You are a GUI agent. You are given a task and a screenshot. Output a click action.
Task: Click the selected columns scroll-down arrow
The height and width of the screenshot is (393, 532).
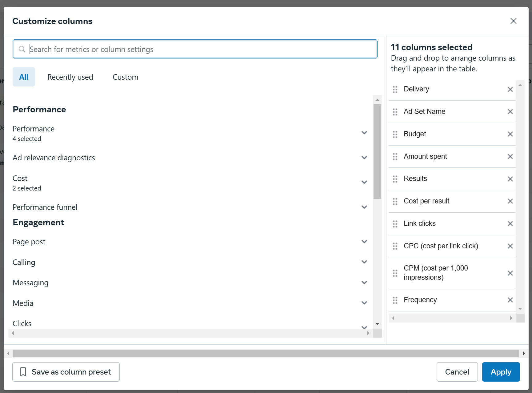(520, 309)
